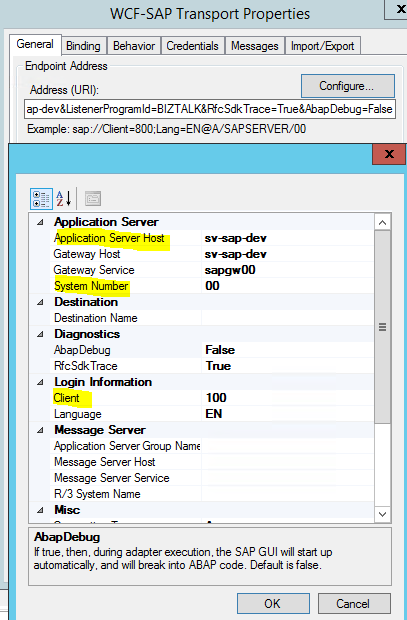The image size is (407, 620).
Task: Close the blue URI properties dialog
Action: coord(389,154)
